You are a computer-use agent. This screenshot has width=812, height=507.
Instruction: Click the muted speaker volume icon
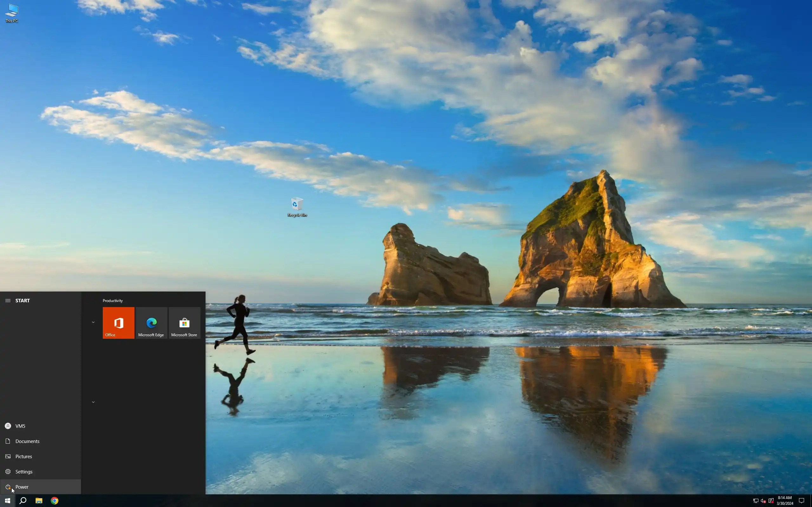coord(763,501)
